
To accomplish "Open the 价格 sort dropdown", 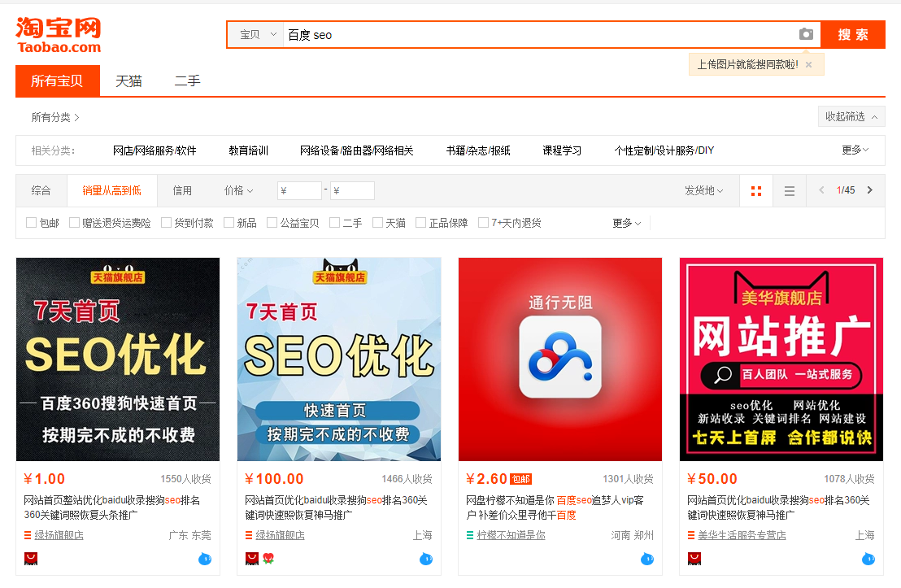I will [x=238, y=190].
